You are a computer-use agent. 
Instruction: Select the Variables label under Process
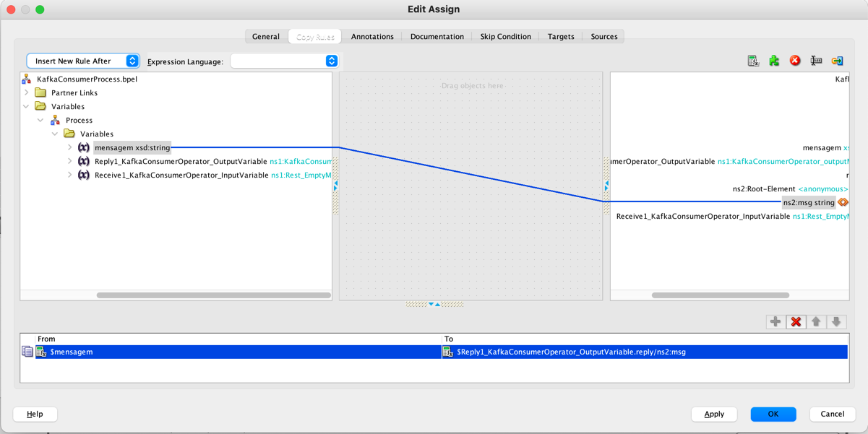[97, 134]
